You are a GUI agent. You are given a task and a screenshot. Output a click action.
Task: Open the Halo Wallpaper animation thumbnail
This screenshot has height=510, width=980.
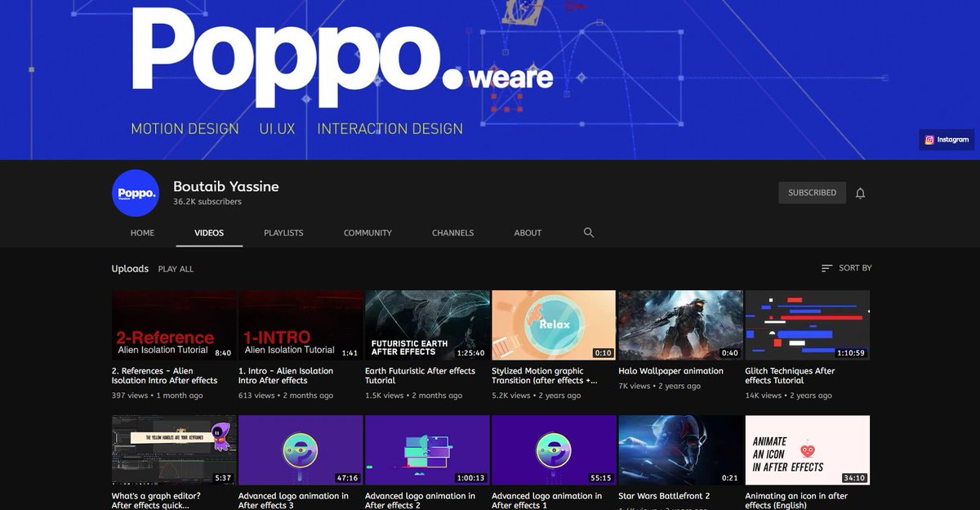tap(681, 325)
